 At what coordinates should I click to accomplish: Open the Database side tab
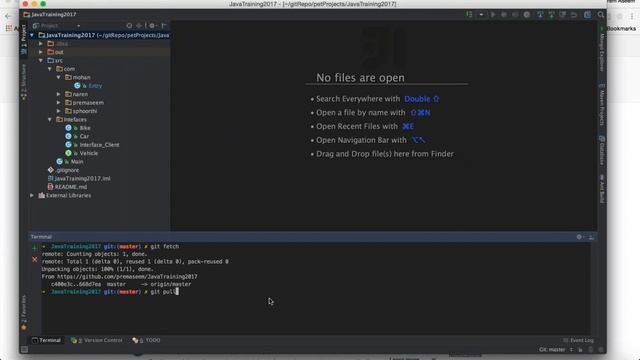pyautogui.click(x=602, y=150)
